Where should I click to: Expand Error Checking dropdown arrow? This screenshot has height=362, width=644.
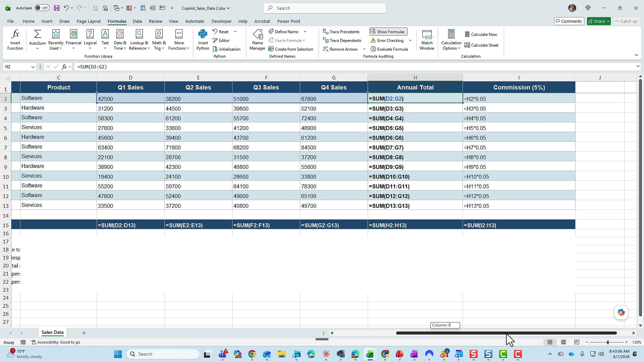[410, 40]
